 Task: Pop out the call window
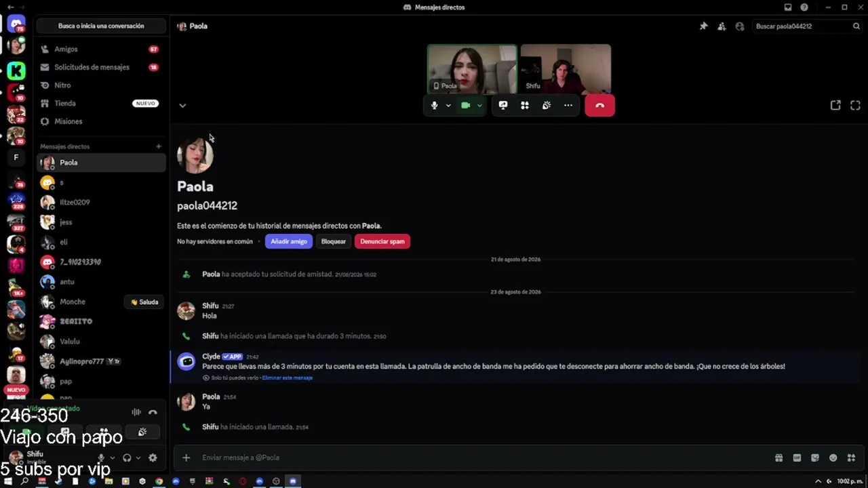835,105
